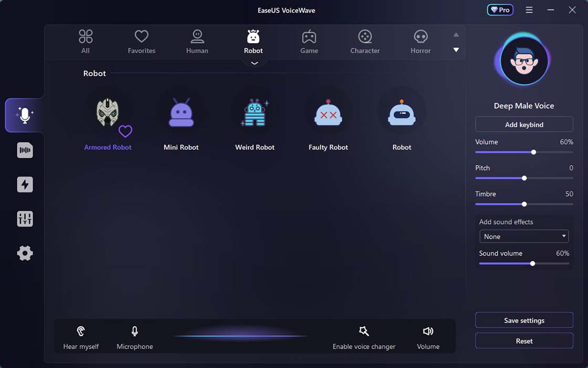The height and width of the screenshot is (368, 588).
Task: Click the Add keybind button
Action: 524,125
